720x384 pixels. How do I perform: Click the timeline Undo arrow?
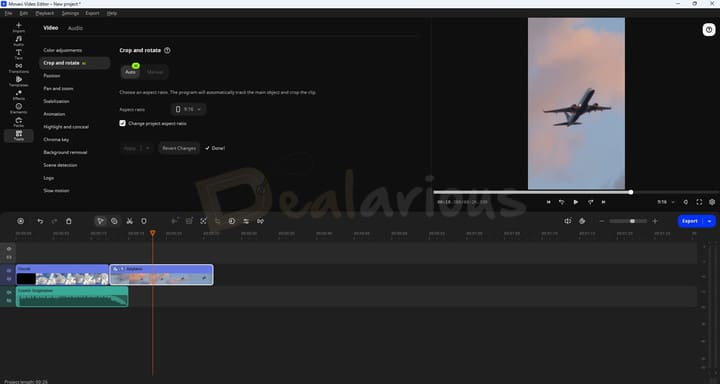click(x=40, y=221)
